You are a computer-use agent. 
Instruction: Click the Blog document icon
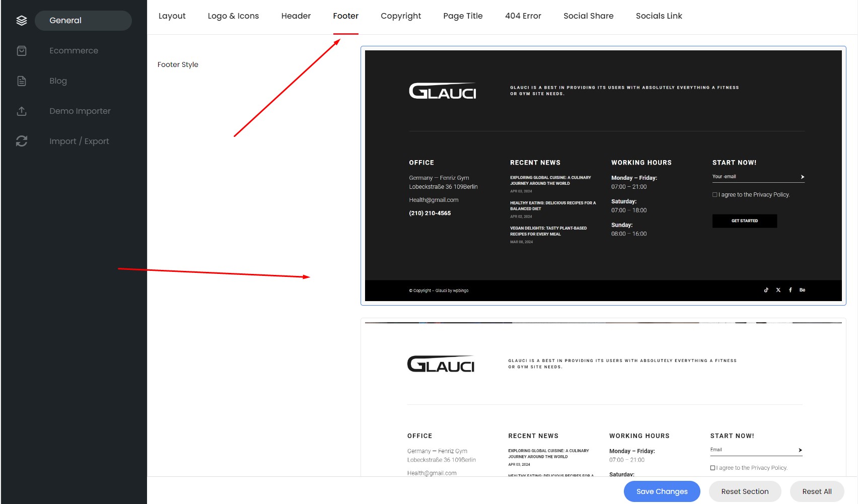21,81
